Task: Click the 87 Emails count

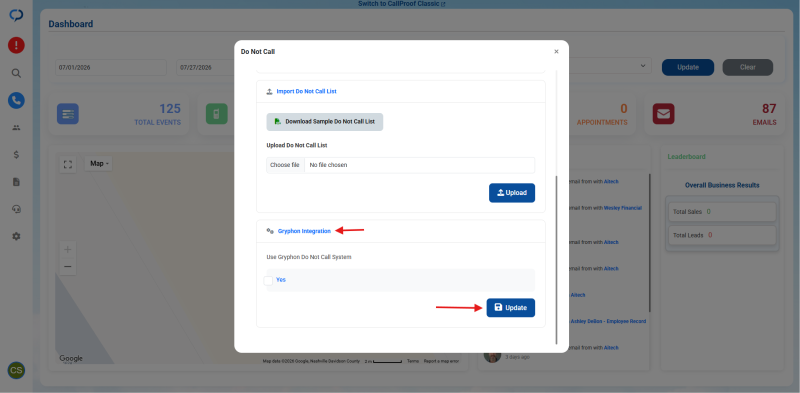Action: (x=769, y=109)
